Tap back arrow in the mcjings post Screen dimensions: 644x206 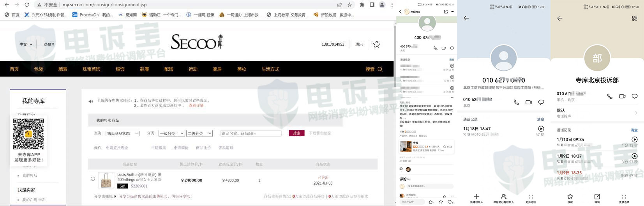[x=401, y=12]
